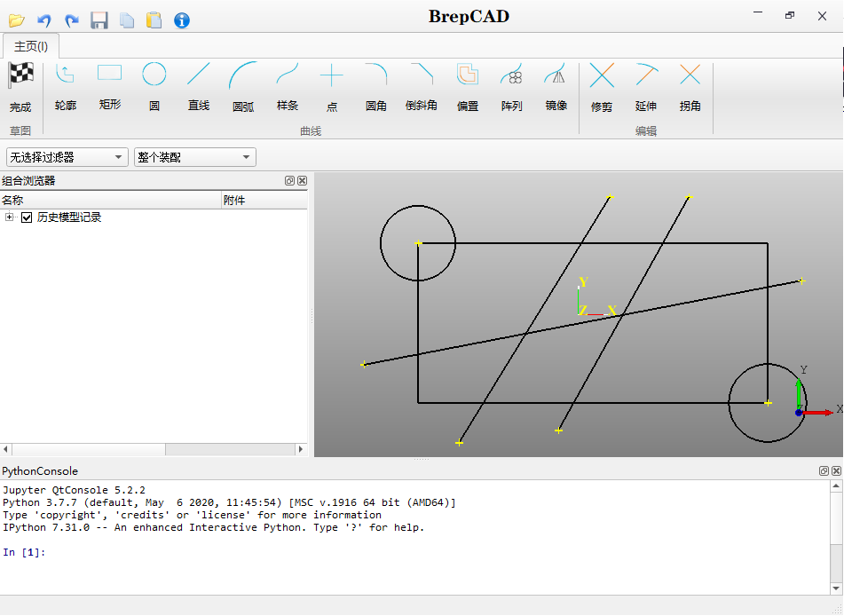The width and height of the screenshot is (844, 616).
Task: Float the 组合浏览器 panel
Action: tap(289, 181)
